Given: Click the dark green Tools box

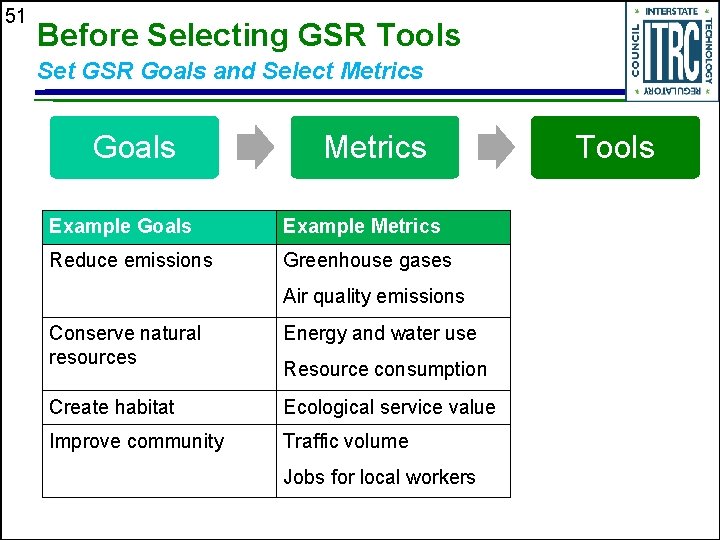Looking at the screenshot, I should [x=615, y=147].
